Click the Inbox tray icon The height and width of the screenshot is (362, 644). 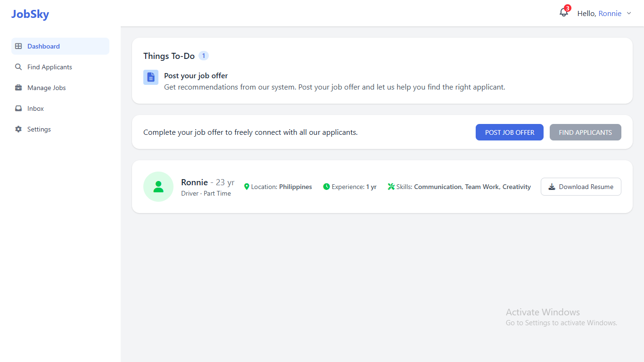pyautogui.click(x=18, y=108)
